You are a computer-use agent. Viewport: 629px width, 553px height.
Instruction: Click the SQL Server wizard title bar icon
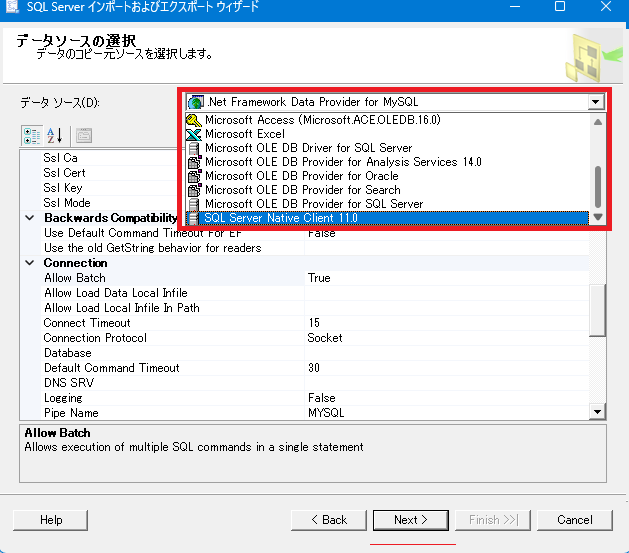pos(12,6)
